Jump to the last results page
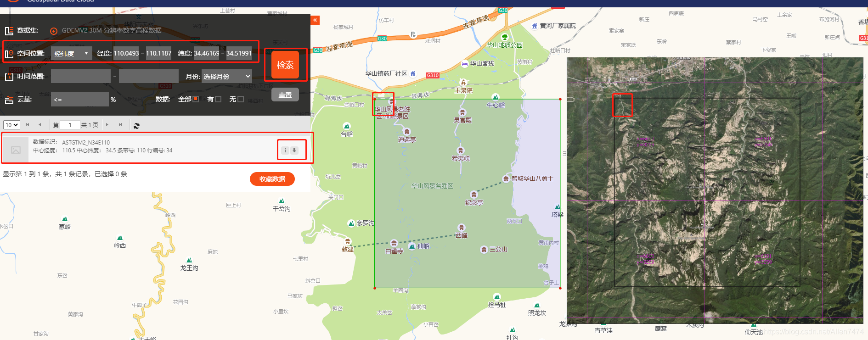This screenshot has width=868, height=340. pos(120,125)
